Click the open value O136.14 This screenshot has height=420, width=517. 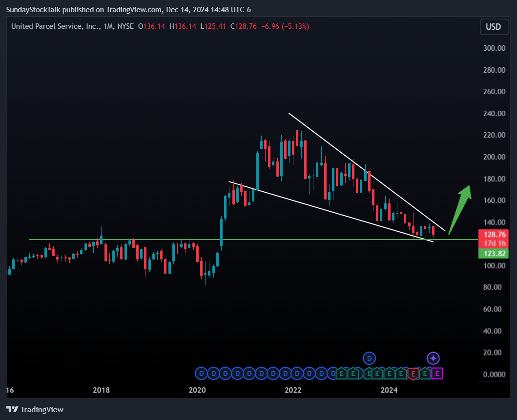[x=151, y=26]
